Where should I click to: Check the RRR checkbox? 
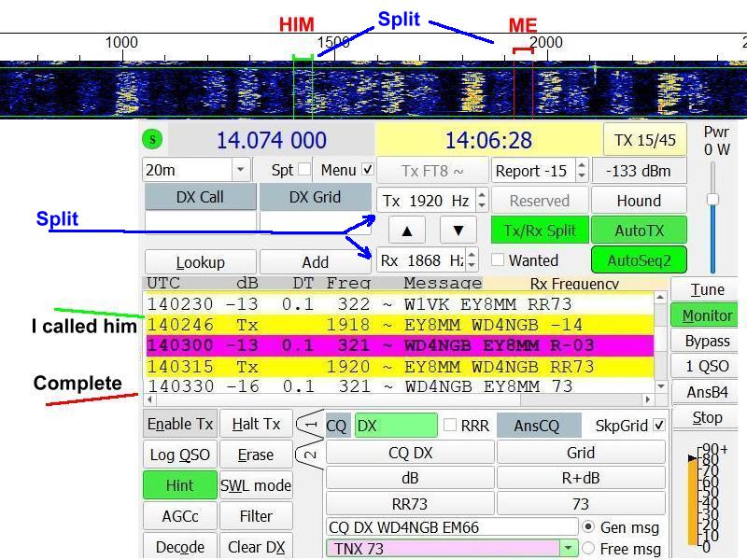pos(450,426)
